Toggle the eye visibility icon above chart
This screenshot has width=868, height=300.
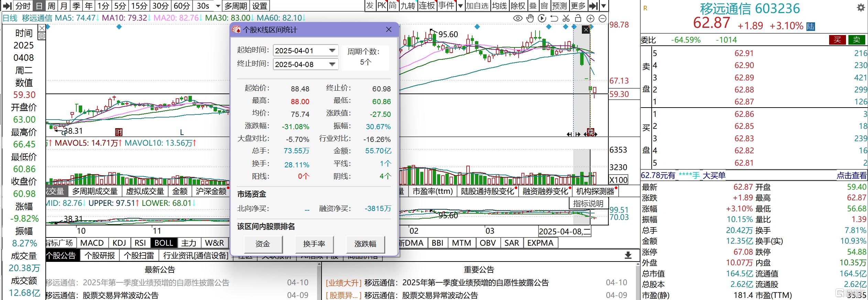(518, 19)
